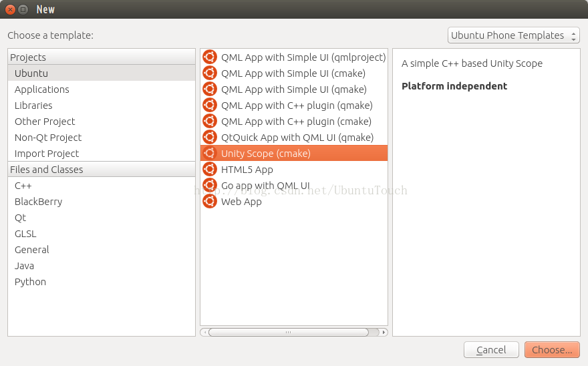Pick General under Files and Classes
This screenshot has height=366, width=588.
coord(102,249)
